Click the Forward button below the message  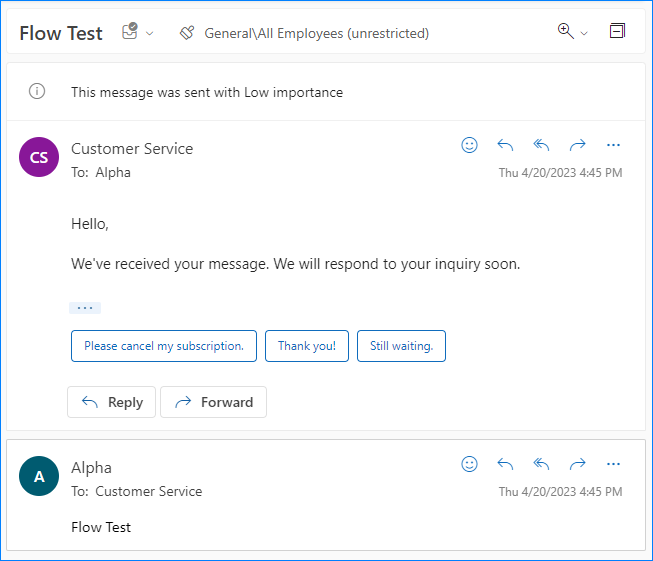214,402
